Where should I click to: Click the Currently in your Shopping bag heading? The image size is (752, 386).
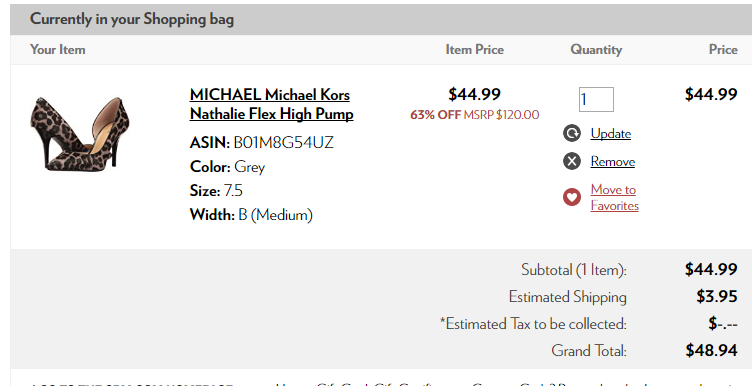[132, 19]
